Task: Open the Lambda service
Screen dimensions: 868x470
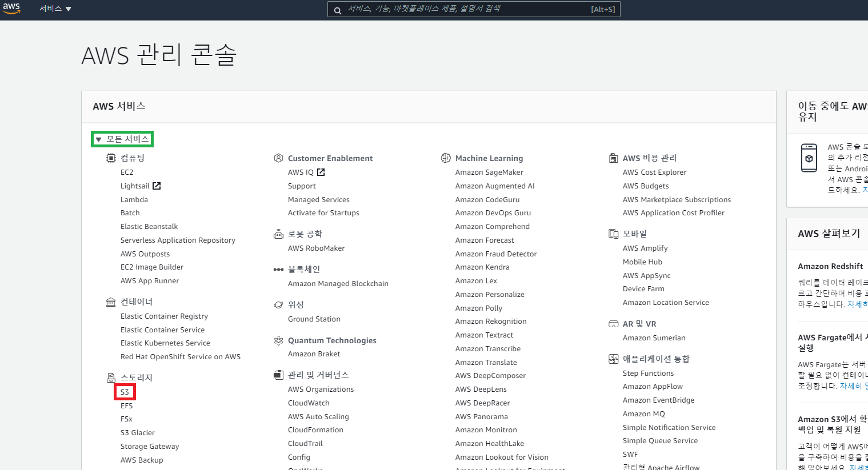Action: 134,199
